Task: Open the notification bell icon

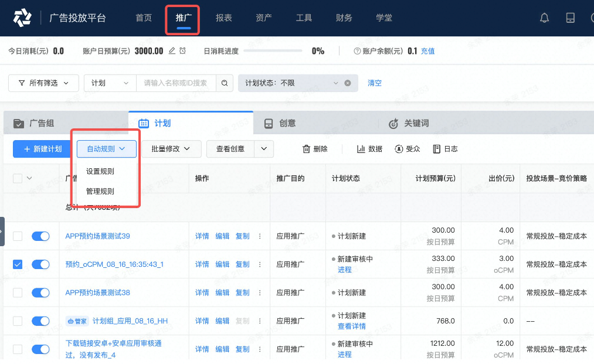Action: point(544,18)
